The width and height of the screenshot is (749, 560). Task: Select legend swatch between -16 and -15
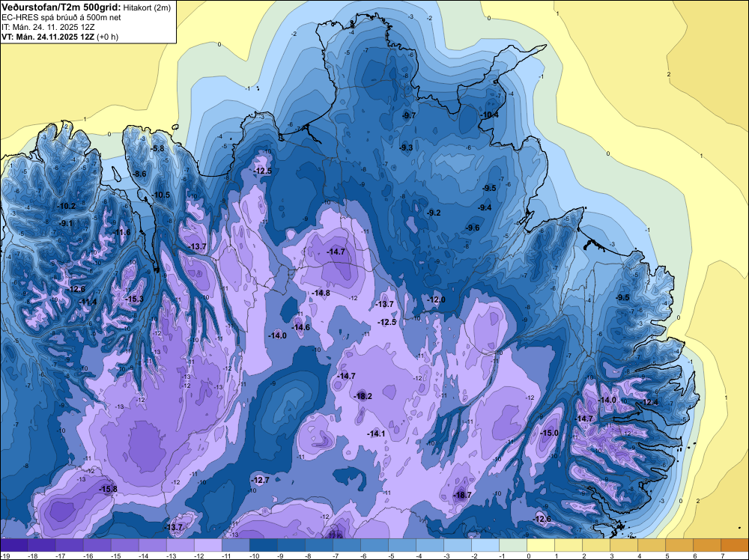[97, 545]
